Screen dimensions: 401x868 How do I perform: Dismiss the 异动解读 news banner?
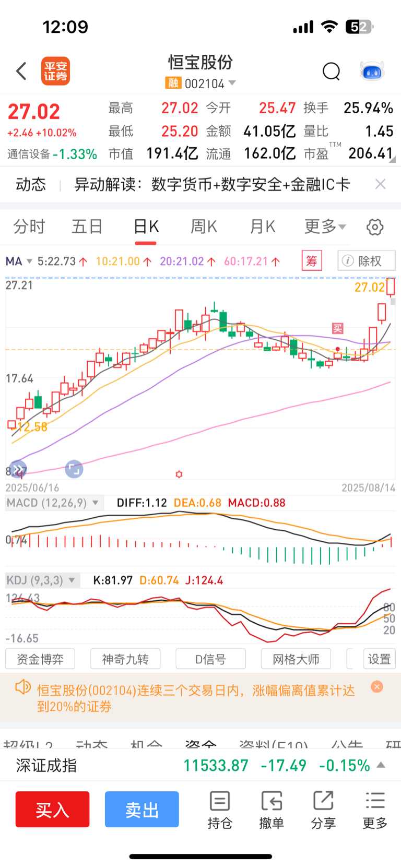(x=380, y=184)
